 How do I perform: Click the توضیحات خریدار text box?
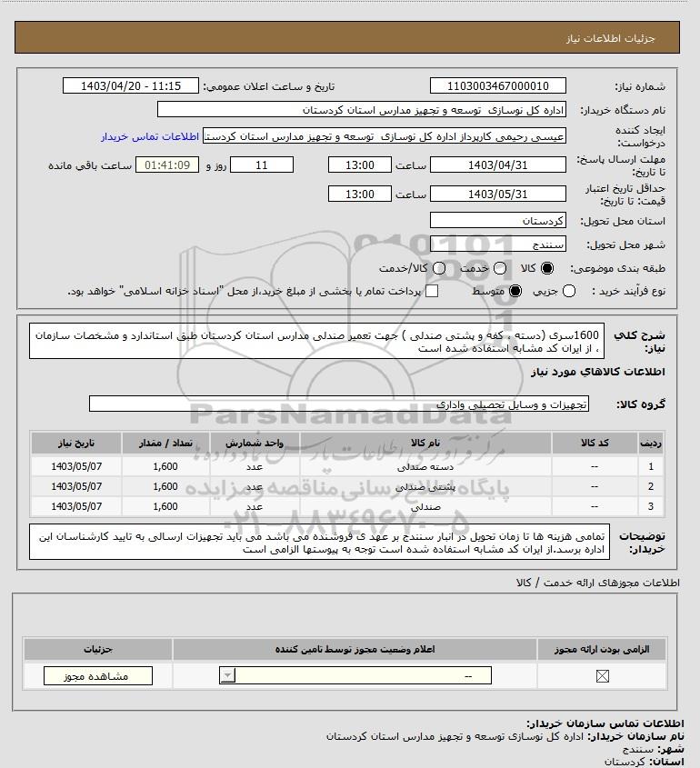tap(319, 543)
